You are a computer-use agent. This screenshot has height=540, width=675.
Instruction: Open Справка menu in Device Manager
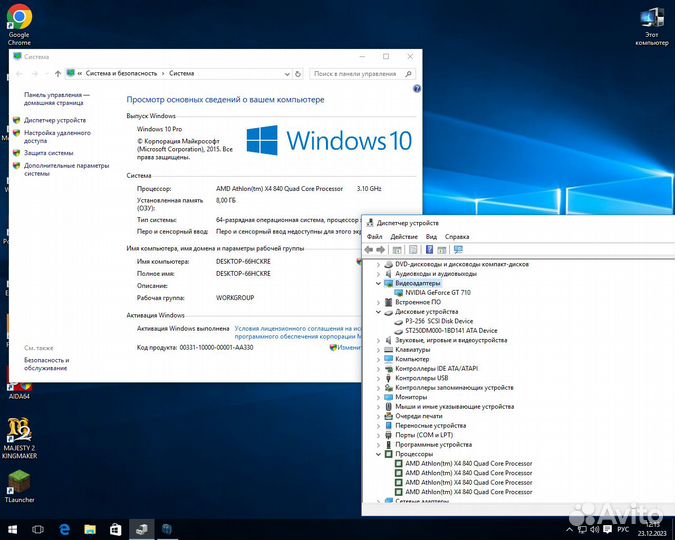coord(457,236)
